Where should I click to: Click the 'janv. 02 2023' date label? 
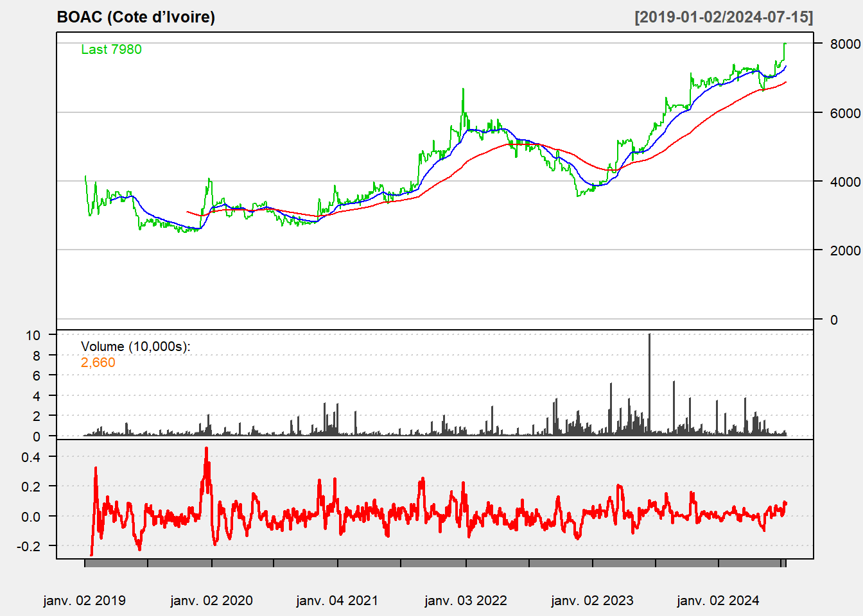592,601
